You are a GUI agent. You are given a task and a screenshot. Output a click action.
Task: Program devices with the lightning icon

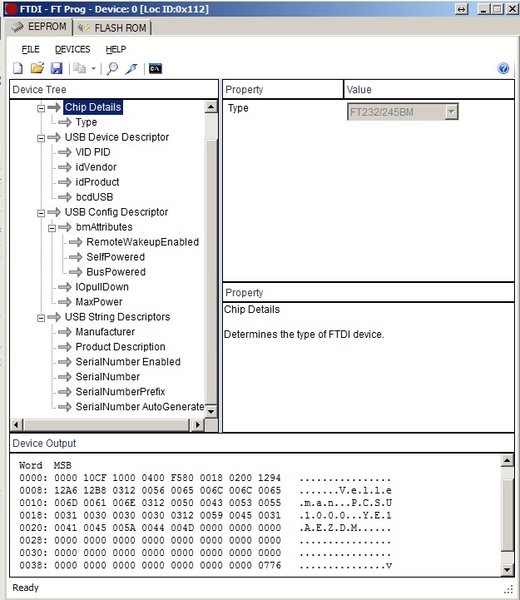[131, 68]
